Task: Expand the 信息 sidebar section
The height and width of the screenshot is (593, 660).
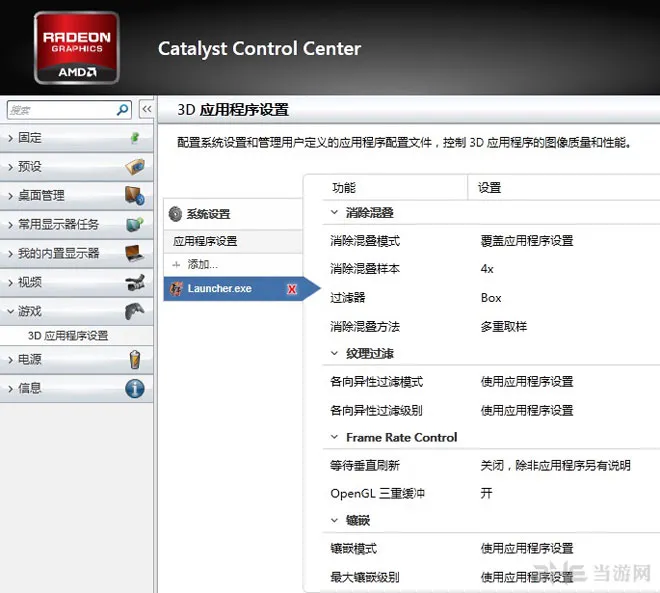Action: point(11,388)
